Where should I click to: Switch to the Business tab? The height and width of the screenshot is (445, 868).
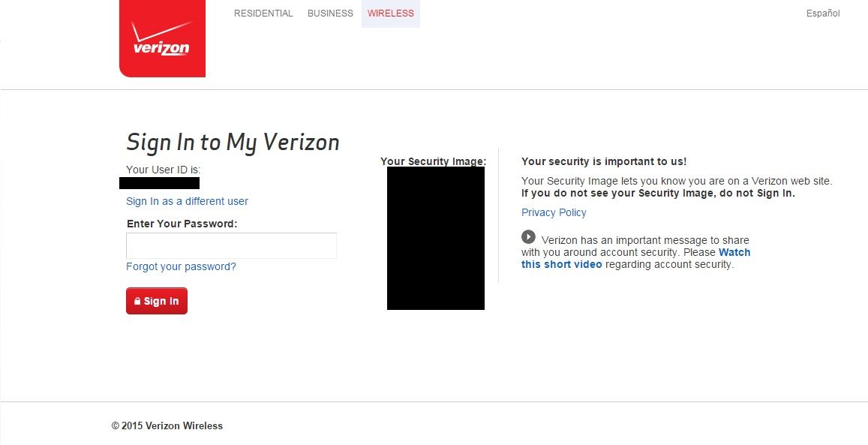330,14
